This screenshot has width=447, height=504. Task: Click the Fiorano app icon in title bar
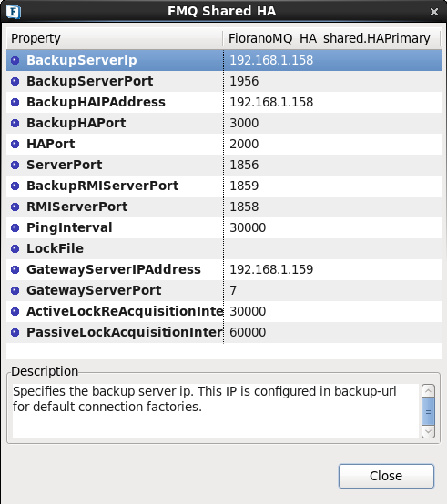(14, 12)
